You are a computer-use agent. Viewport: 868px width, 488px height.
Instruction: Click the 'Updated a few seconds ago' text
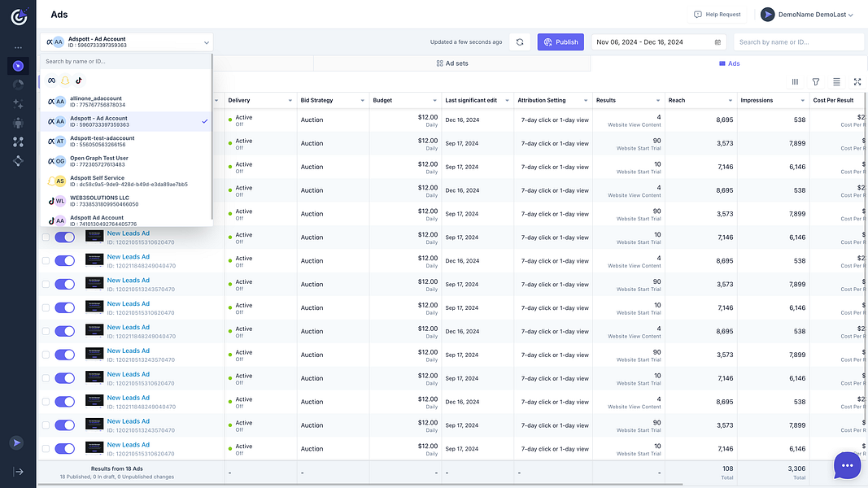[466, 42]
